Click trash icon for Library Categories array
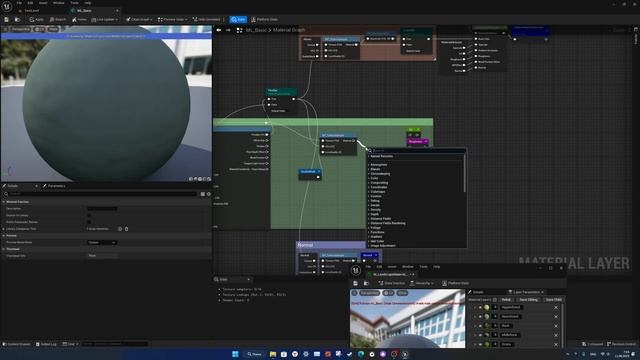This screenshot has height=360, width=640. tap(127, 229)
